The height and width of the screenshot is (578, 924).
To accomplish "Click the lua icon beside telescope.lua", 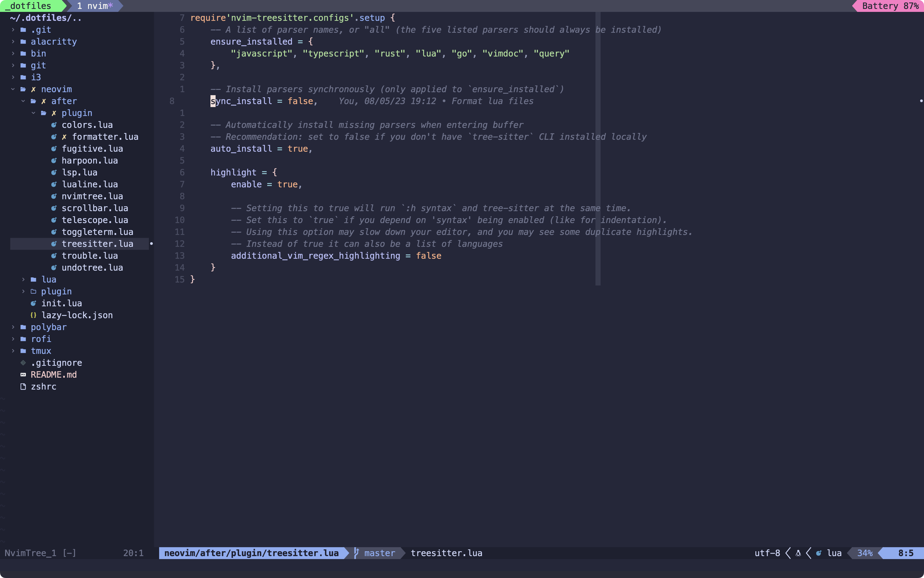I will pyautogui.click(x=54, y=220).
